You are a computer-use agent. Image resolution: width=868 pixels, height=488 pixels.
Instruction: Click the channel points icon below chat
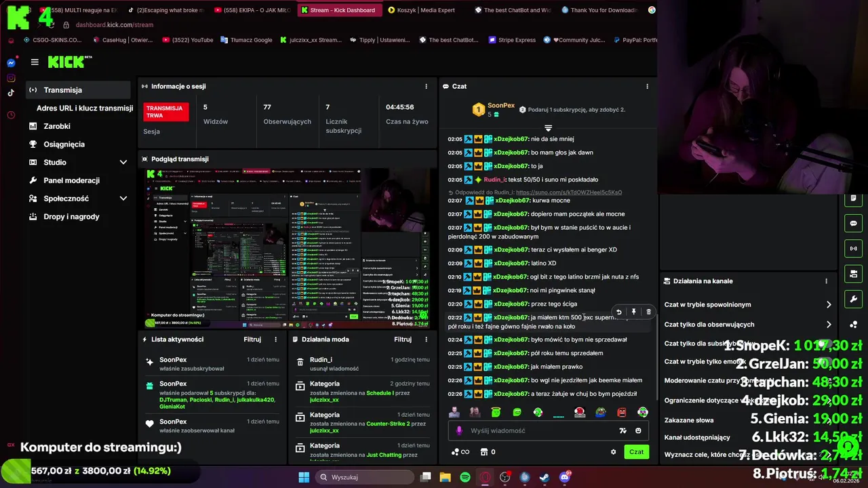tap(460, 452)
